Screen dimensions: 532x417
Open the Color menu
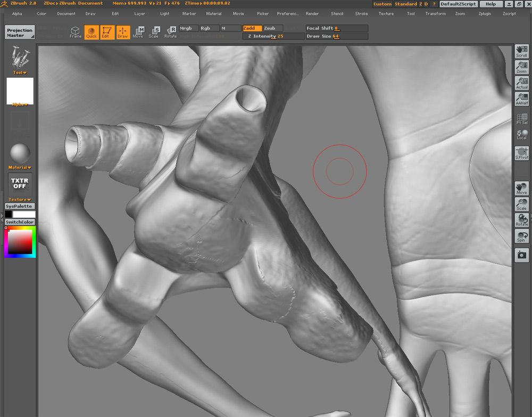coord(41,14)
